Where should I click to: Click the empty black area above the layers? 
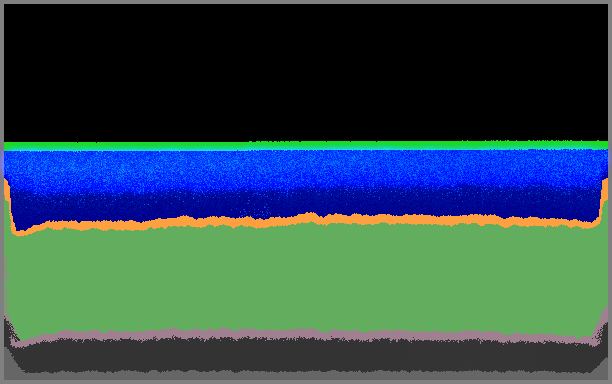(x=306, y=72)
